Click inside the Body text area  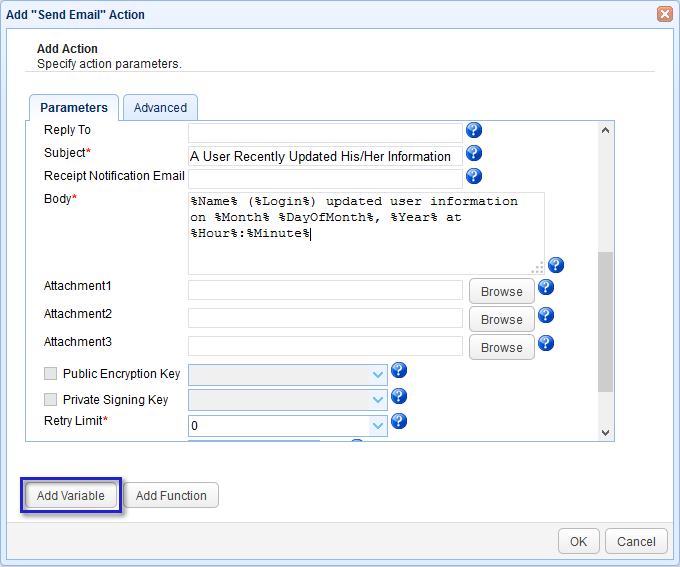pos(366,233)
